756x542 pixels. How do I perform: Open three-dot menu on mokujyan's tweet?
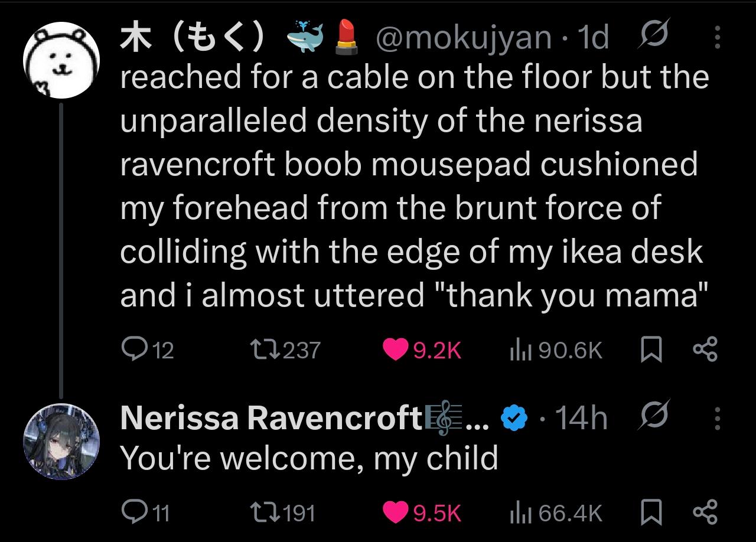tap(718, 38)
